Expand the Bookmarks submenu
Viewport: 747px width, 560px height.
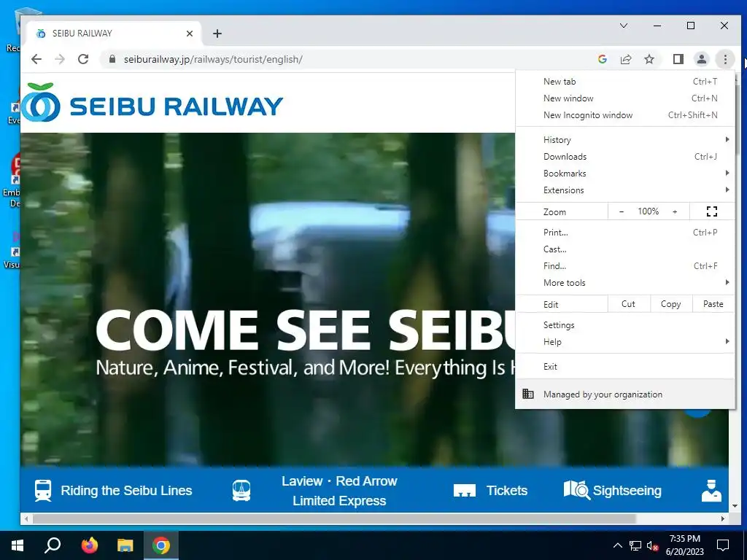(625, 174)
